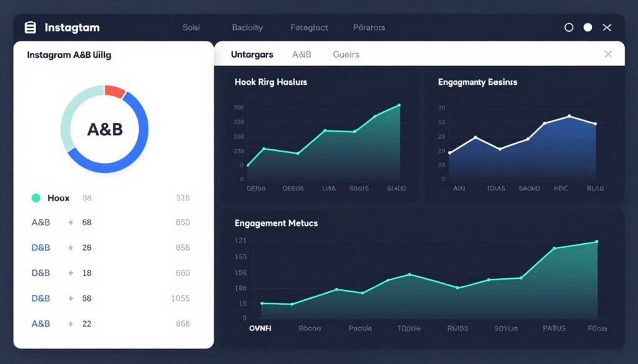
Task: Switch to the Untargars tab
Action: [x=252, y=54]
